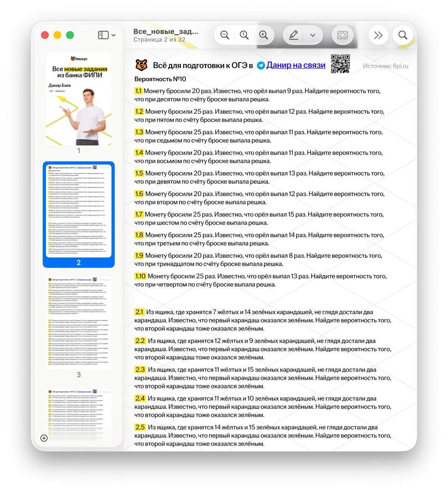Click the form filling toolbar icon
This screenshot has height=492, width=448.
click(342, 35)
